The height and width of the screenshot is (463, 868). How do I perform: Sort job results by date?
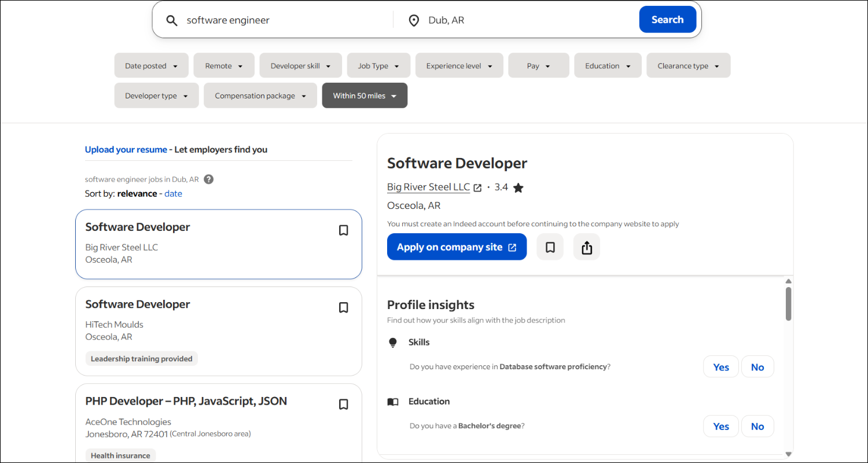pyautogui.click(x=173, y=193)
